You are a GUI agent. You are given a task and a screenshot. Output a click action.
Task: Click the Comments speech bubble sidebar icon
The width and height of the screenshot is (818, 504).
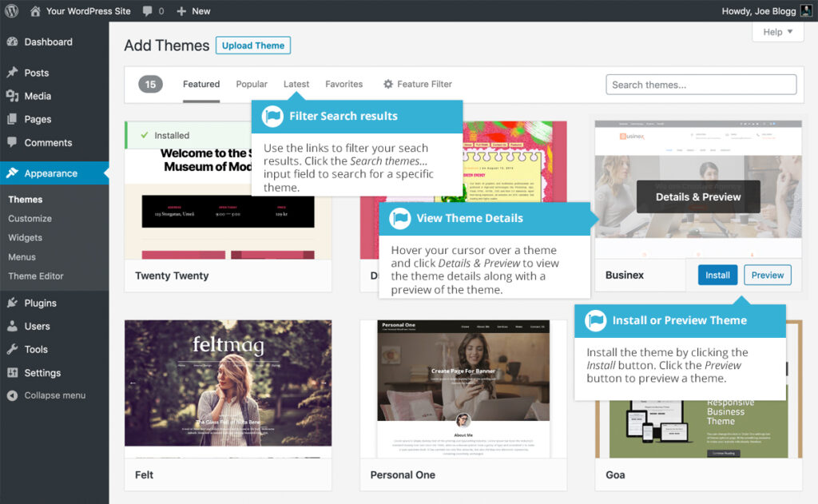[13, 142]
